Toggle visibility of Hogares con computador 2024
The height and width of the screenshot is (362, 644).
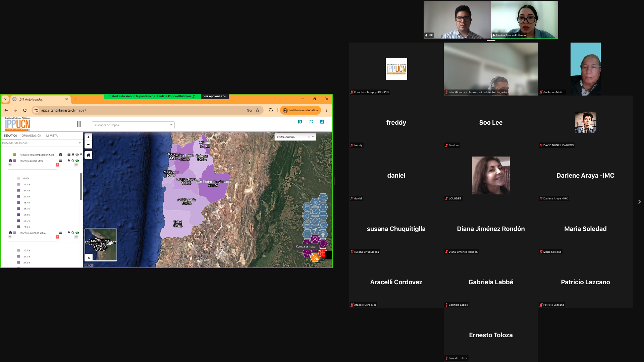77,155
